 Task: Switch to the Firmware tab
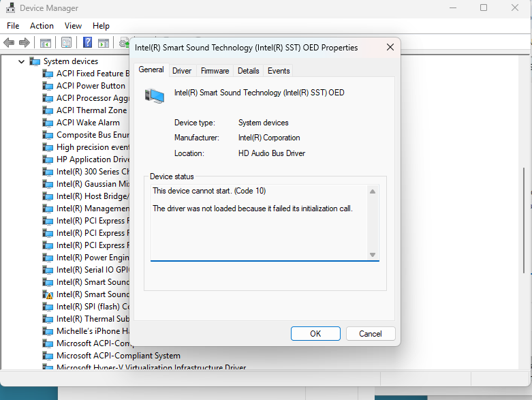coord(215,71)
